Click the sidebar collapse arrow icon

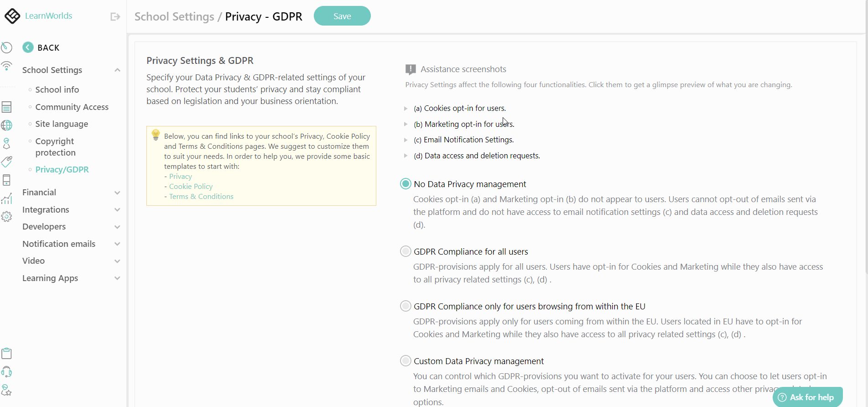click(x=115, y=17)
